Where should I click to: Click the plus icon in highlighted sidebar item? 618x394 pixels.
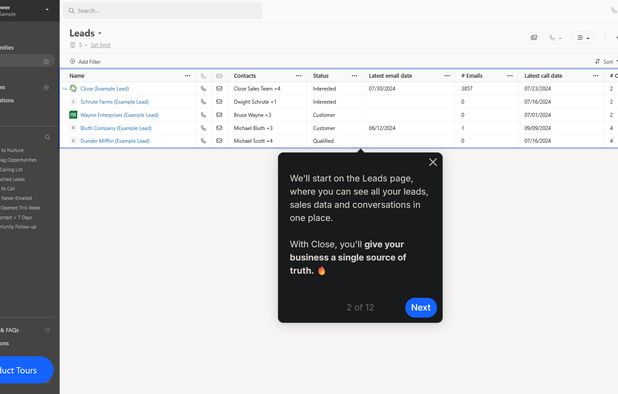[46, 61]
